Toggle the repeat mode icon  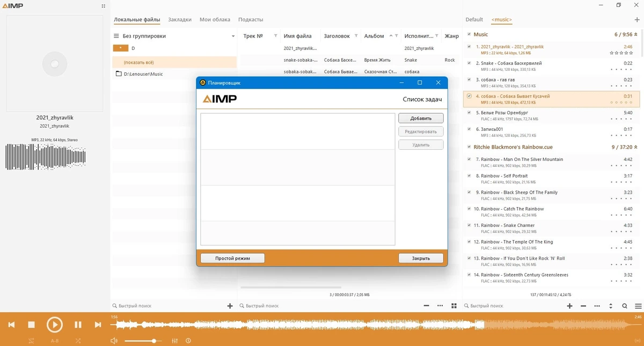coord(31,341)
